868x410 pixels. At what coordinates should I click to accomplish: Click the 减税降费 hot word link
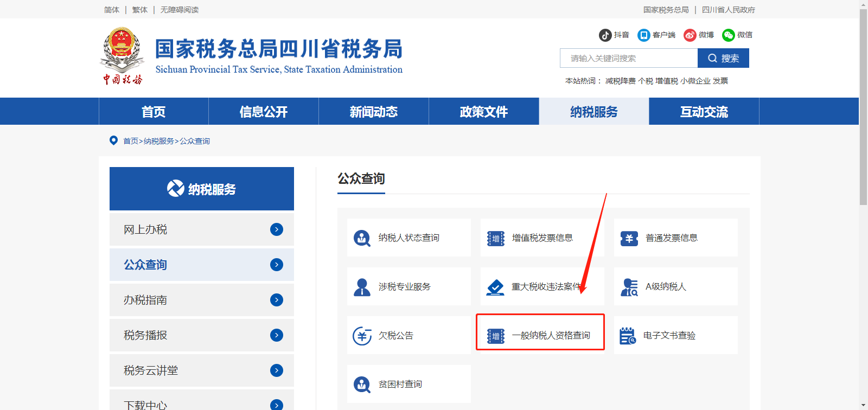(x=620, y=81)
